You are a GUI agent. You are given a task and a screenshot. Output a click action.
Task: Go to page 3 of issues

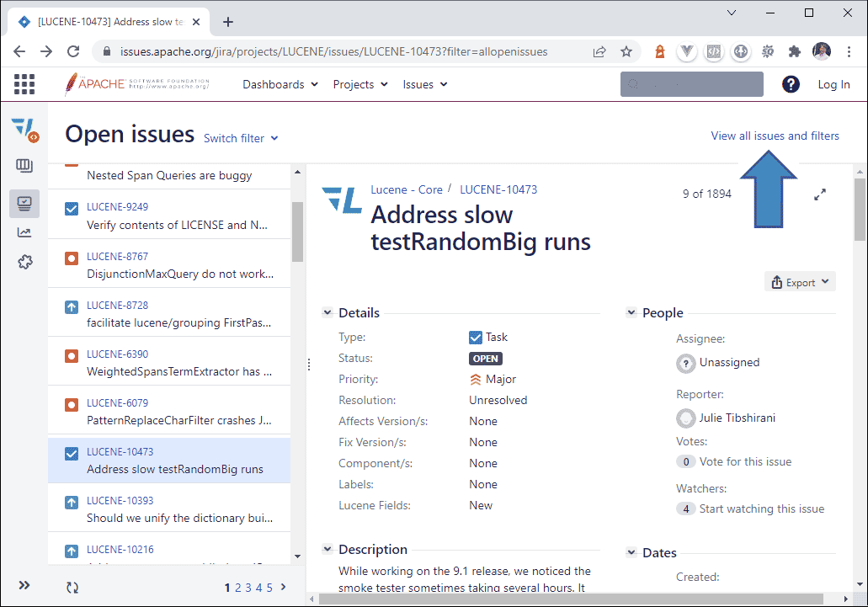coord(248,588)
